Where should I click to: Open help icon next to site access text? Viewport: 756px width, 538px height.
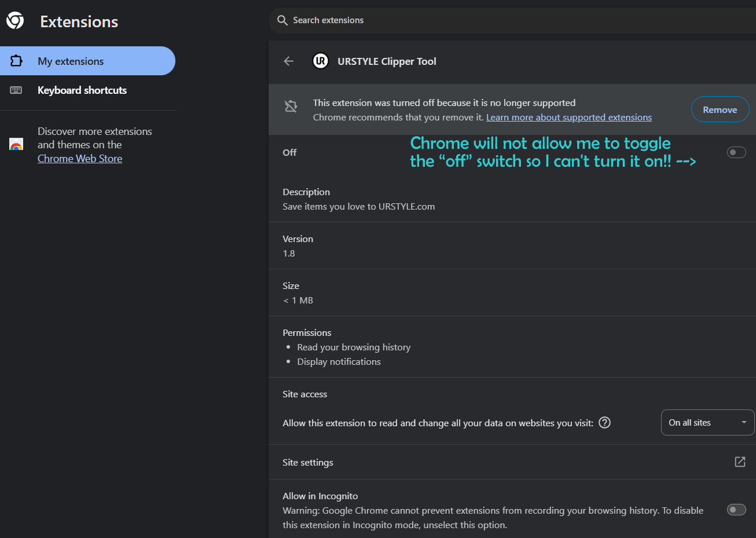coord(604,423)
